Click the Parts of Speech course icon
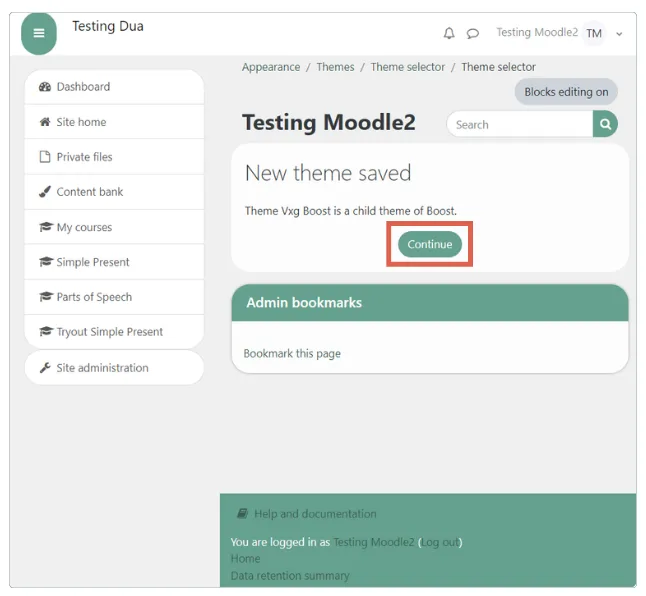Image resolution: width=646 pixels, height=596 pixels. (46, 297)
